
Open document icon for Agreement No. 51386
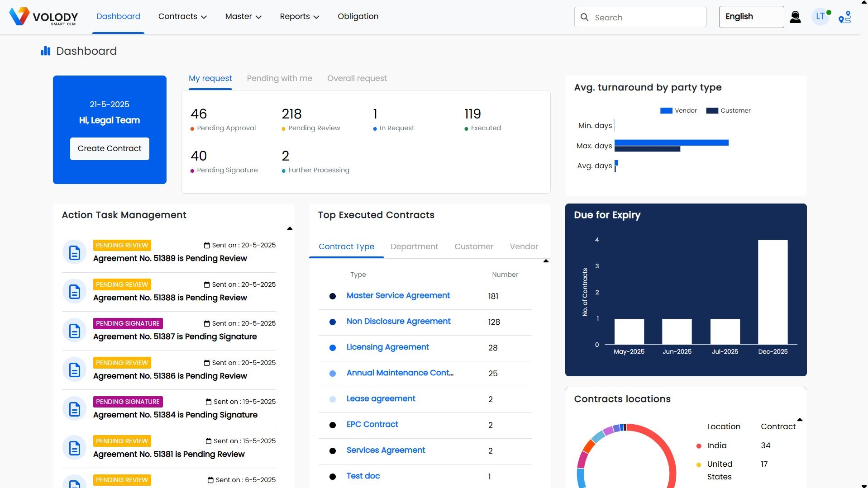(x=75, y=370)
